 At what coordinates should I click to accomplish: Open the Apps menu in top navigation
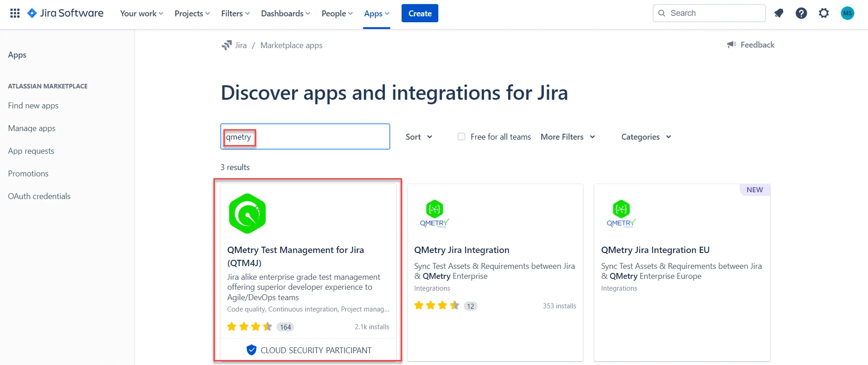pos(377,14)
